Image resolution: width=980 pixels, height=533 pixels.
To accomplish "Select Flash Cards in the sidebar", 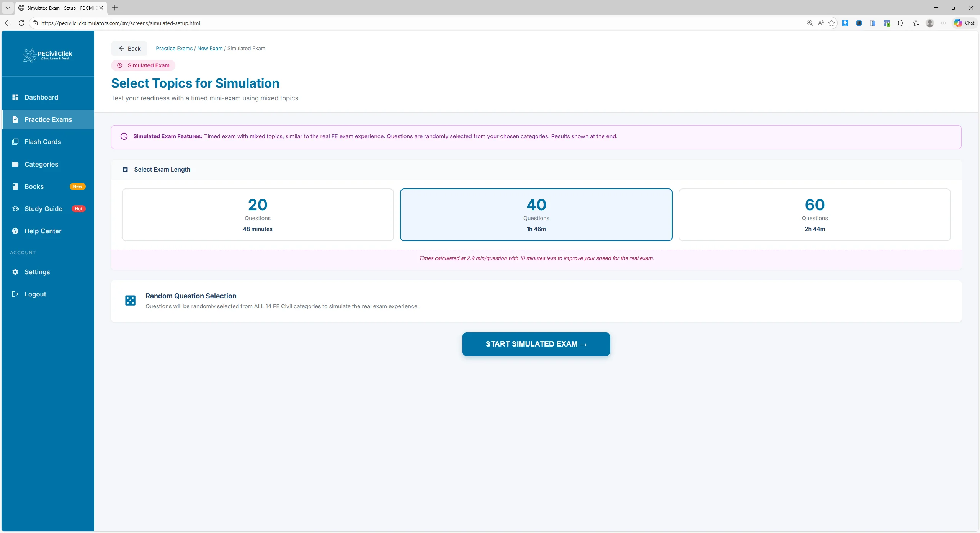I will [x=42, y=142].
